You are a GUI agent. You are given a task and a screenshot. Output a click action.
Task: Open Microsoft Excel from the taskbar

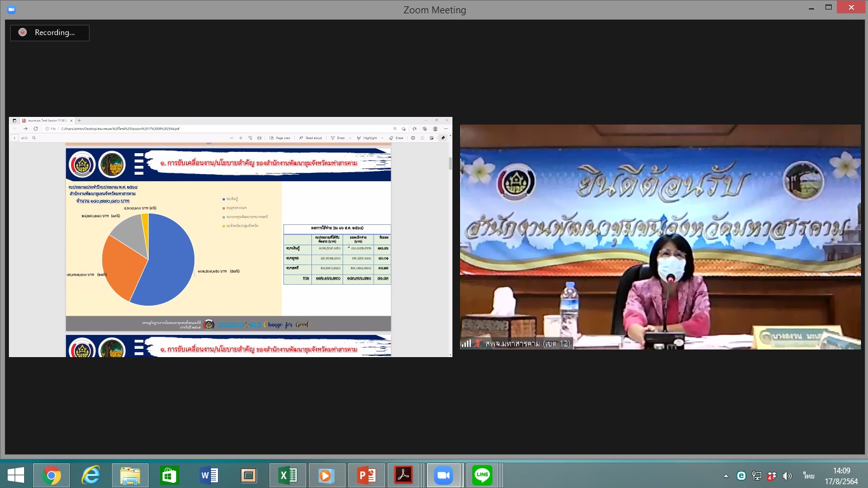[x=288, y=475]
